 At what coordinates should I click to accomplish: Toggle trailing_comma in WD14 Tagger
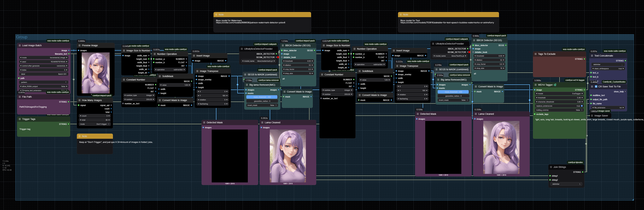582,110
